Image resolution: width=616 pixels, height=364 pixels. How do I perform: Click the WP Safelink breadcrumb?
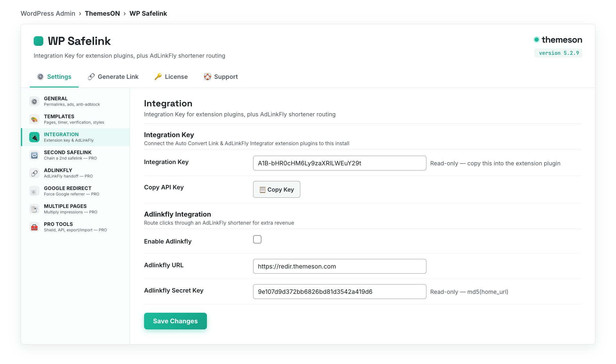(x=148, y=13)
